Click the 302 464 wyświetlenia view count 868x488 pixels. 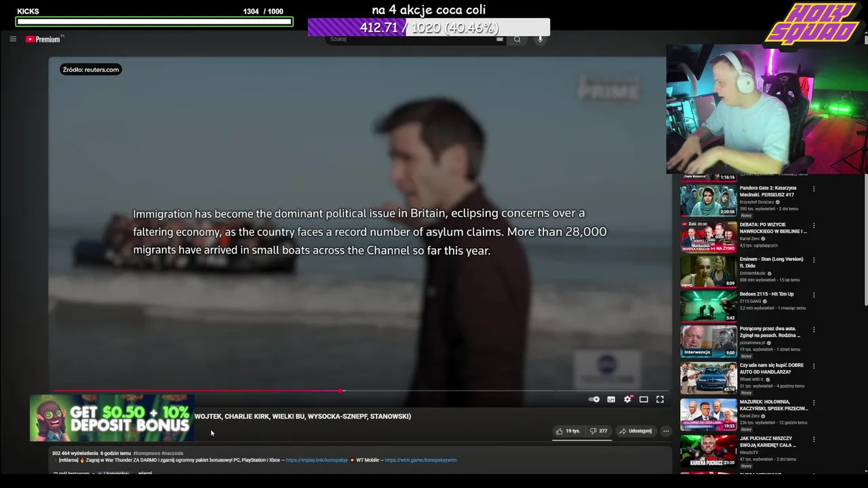click(x=75, y=453)
